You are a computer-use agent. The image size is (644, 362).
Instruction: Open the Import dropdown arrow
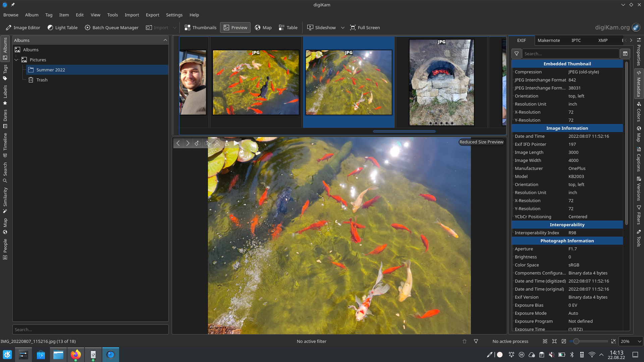[174, 27]
